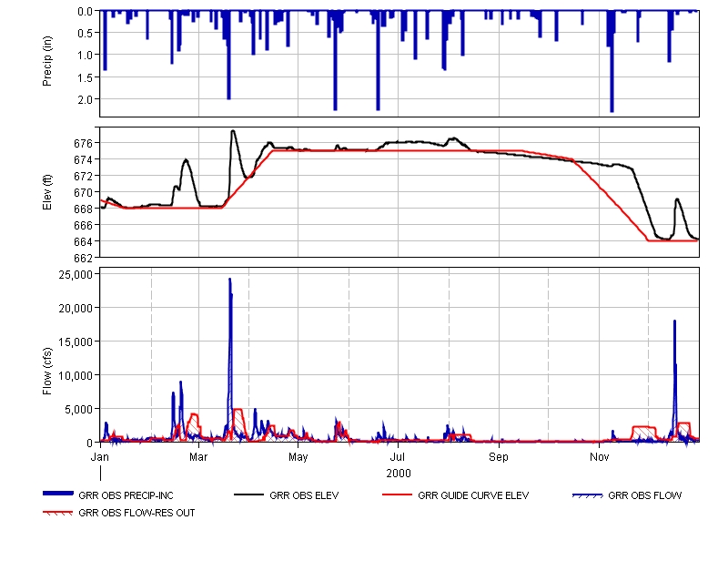The image size is (728, 571).
Task: Click the blue hatched GRR OBS FLOW legend symbol
Action: click(x=587, y=495)
